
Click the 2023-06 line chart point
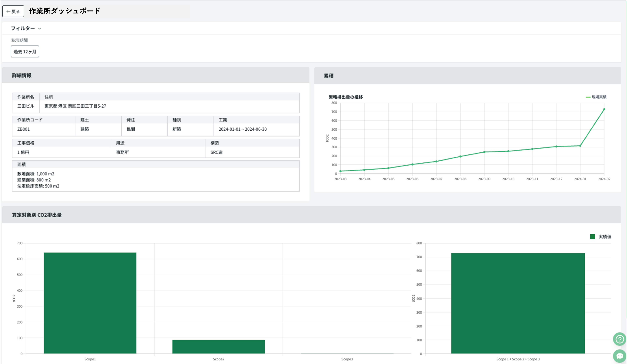tap(412, 164)
